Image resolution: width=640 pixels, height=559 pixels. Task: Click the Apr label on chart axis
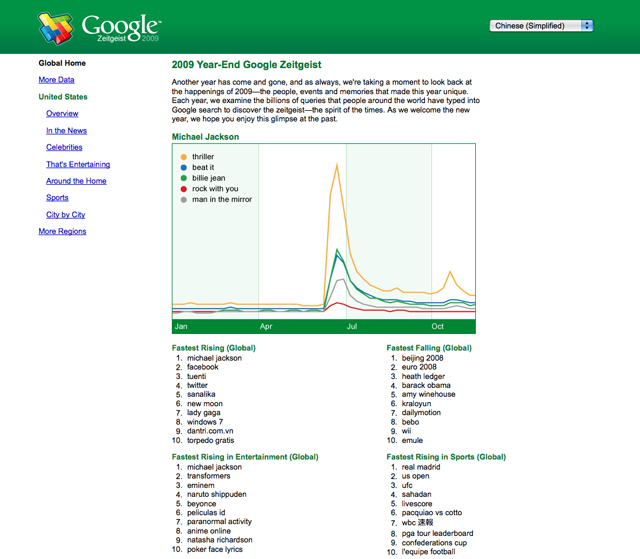[x=266, y=326]
